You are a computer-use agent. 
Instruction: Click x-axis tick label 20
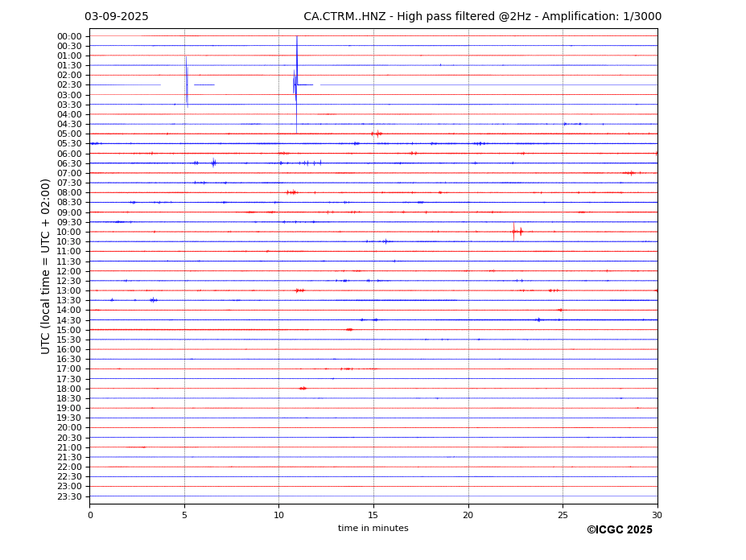coord(468,515)
